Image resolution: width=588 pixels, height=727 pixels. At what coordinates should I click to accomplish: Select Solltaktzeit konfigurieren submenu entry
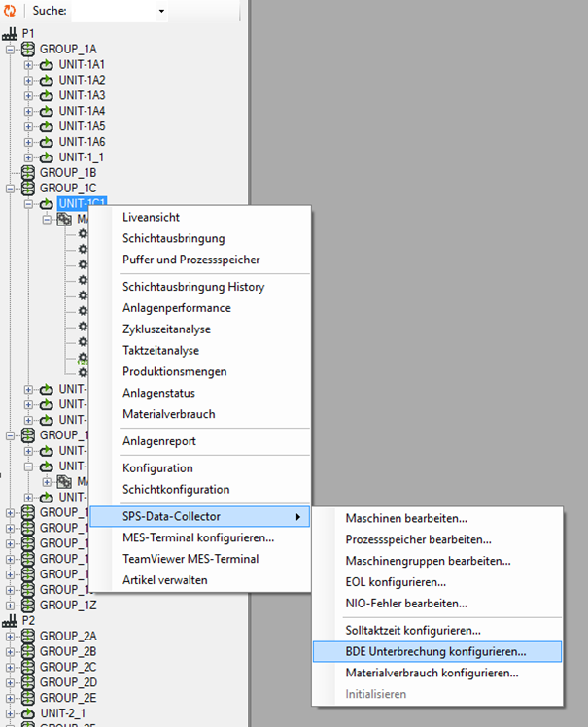click(413, 631)
